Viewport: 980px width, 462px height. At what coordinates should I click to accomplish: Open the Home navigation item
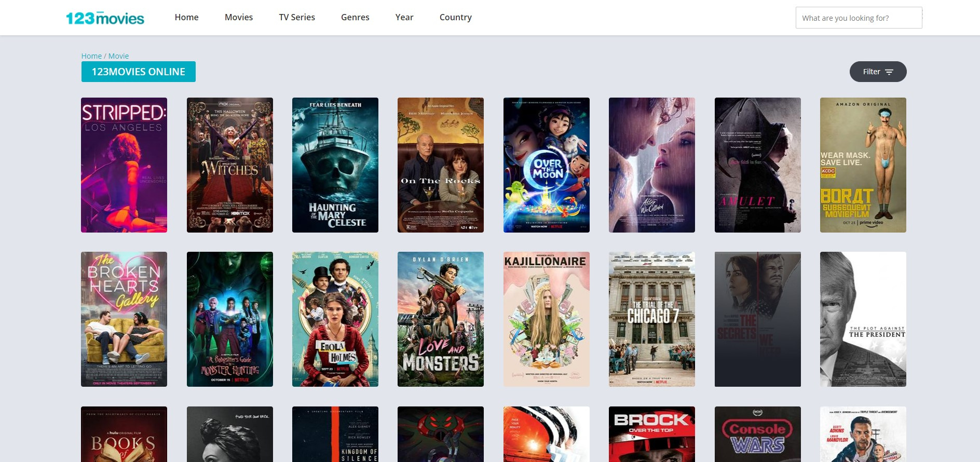click(x=186, y=17)
